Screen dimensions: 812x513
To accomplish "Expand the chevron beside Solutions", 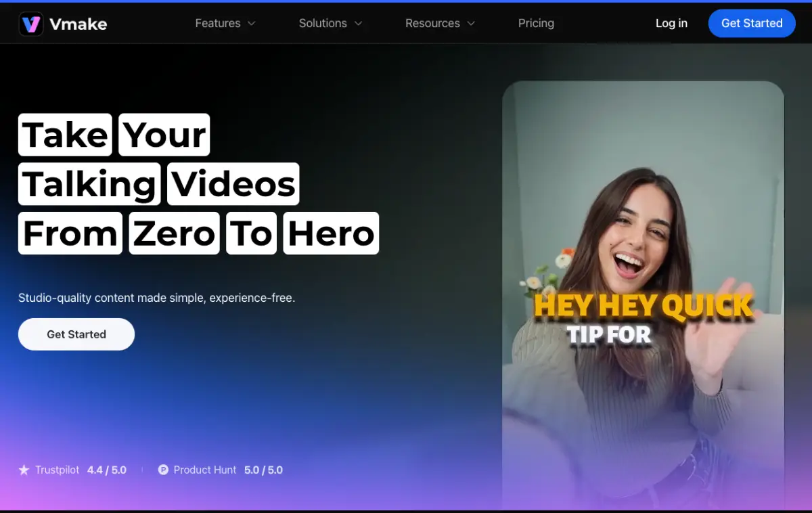I will coord(359,24).
